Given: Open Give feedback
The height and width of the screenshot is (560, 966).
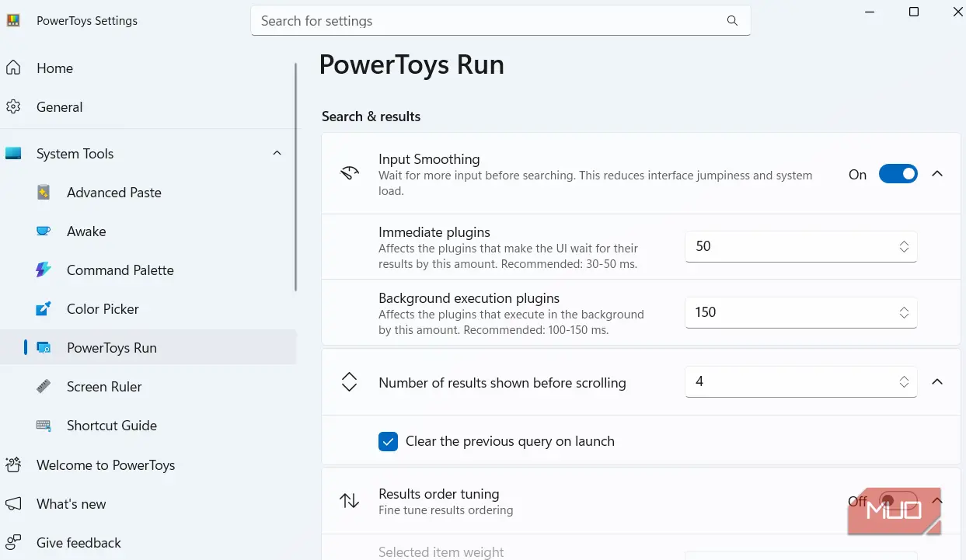Looking at the screenshot, I should [148, 543].
